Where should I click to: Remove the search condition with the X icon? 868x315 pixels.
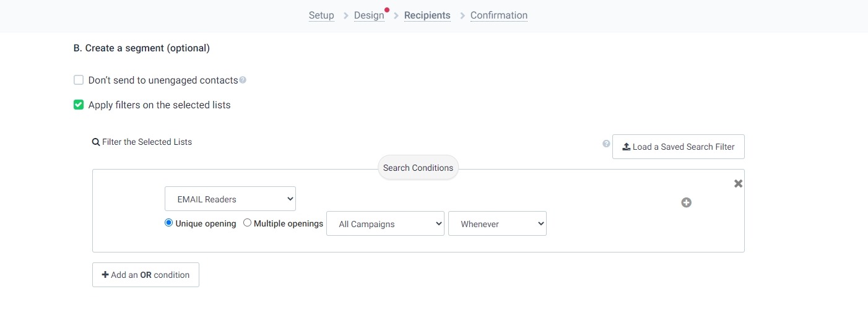pos(738,184)
